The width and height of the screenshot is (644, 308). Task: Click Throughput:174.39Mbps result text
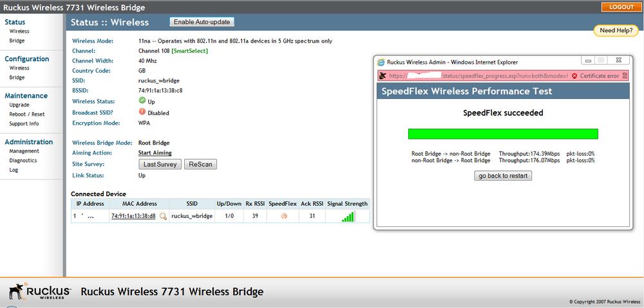pyautogui.click(x=529, y=154)
